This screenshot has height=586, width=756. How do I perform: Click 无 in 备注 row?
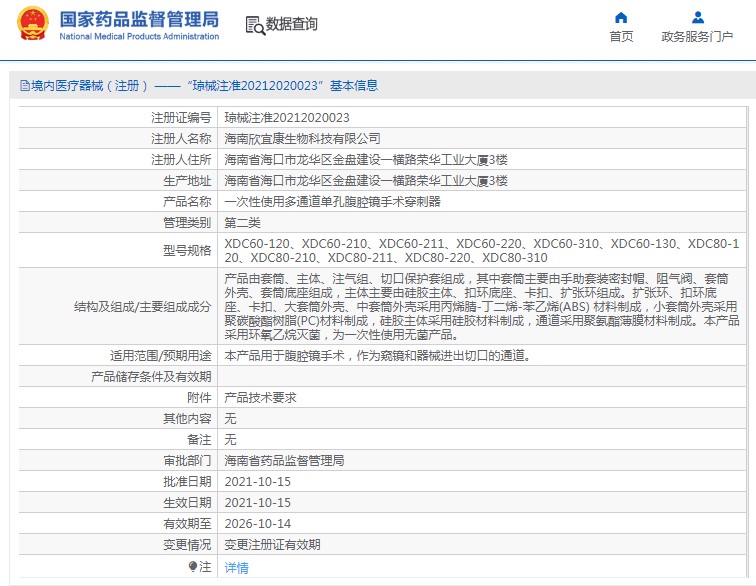pos(230,440)
